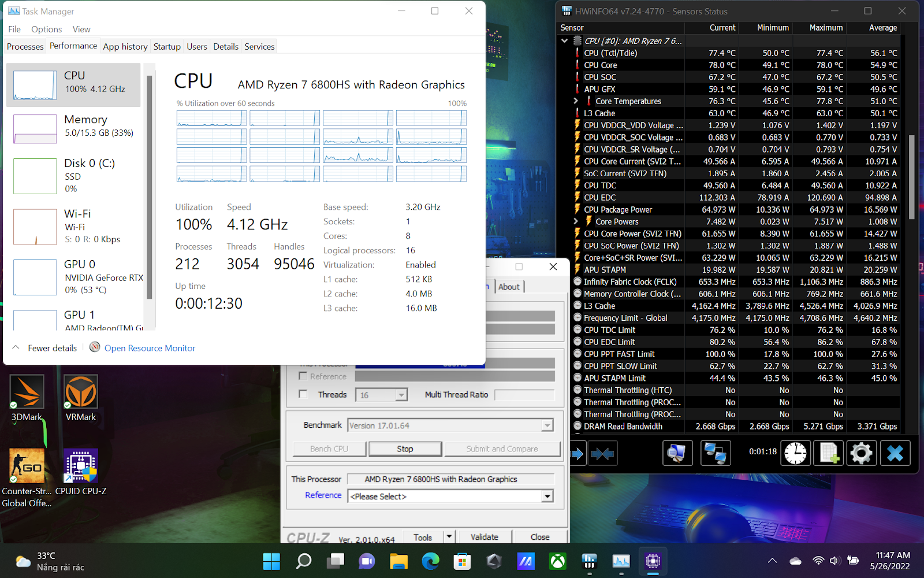Open CPU-Z Tools dropdown arrow
Image resolution: width=924 pixels, height=578 pixels.
(x=449, y=537)
